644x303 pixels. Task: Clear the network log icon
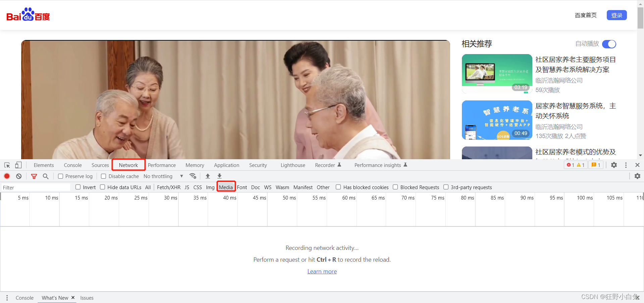click(19, 176)
